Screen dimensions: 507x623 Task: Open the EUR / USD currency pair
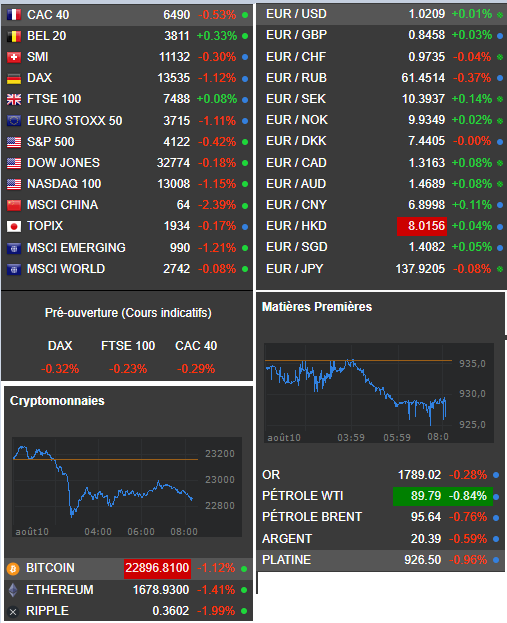296,14
